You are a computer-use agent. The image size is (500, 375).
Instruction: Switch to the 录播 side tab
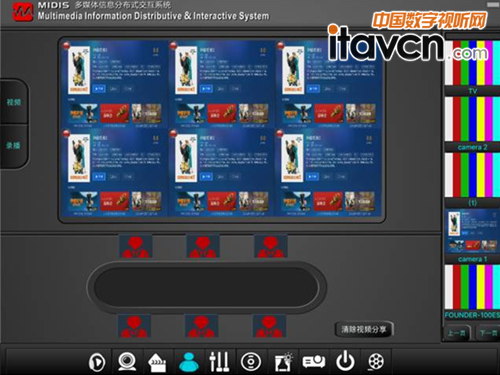pyautogui.click(x=13, y=145)
